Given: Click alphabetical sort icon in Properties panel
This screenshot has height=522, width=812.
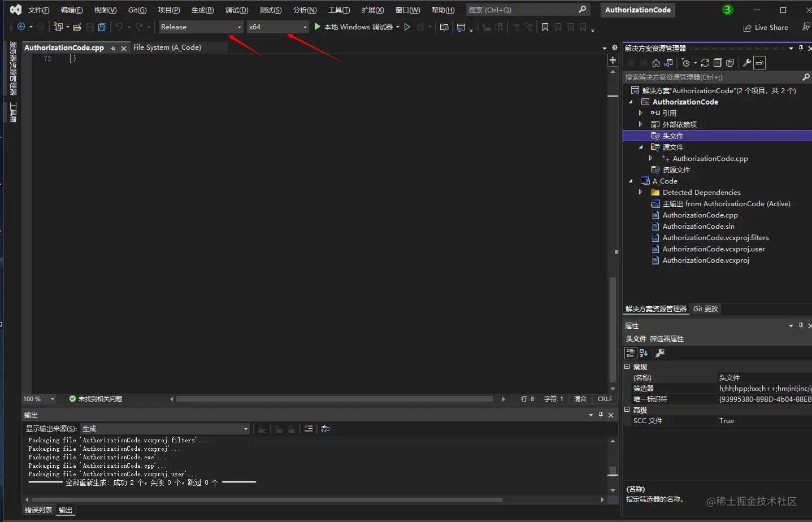Looking at the screenshot, I should pyautogui.click(x=644, y=353).
